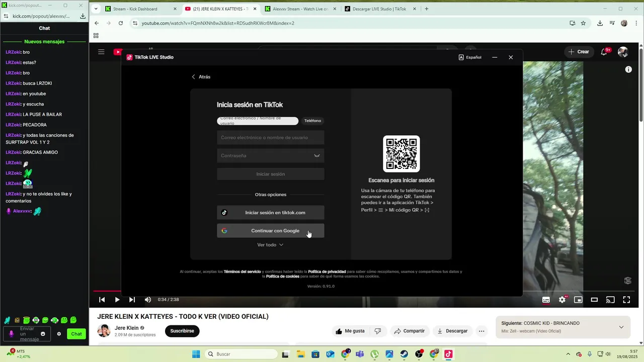The image size is (644, 362).
Task: Click the YouTube address bar
Action: [352, 23]
